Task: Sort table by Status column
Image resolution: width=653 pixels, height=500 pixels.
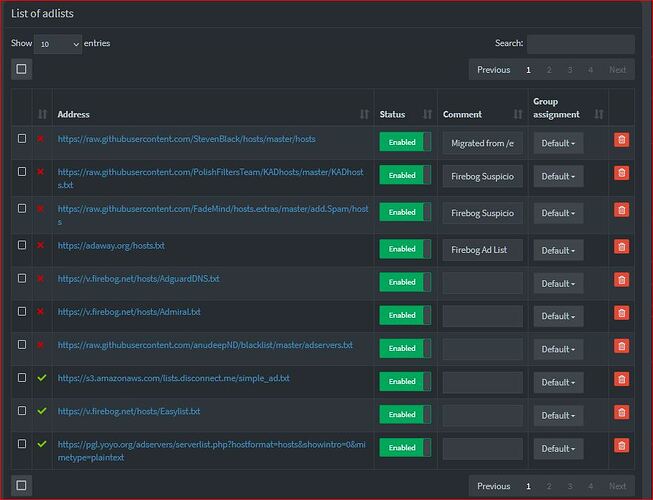Action: pos(427,115)
